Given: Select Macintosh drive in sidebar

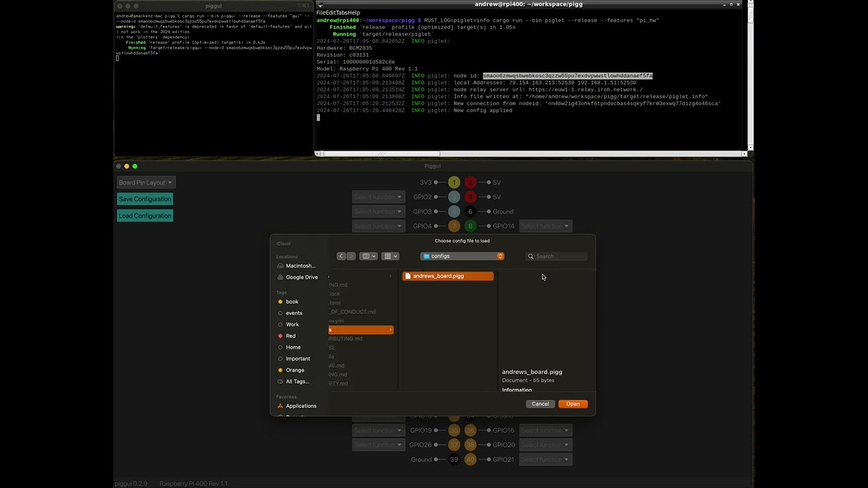Looking at the screenshot, I should (296, 266).
